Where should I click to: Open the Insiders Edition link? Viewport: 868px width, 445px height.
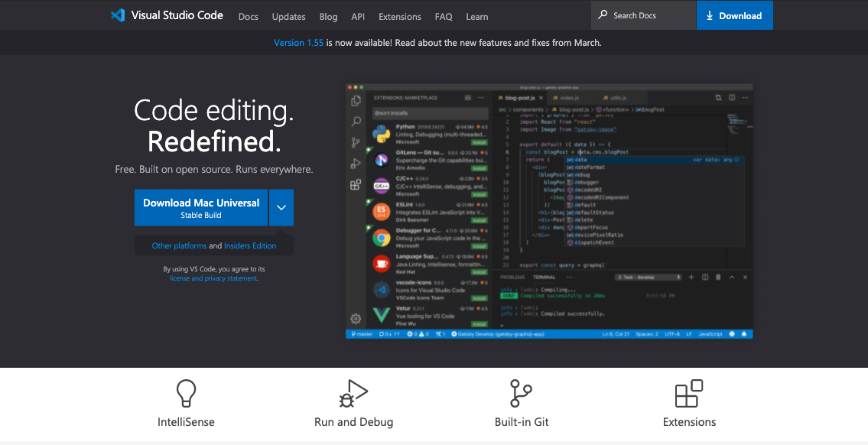point(250,245)
